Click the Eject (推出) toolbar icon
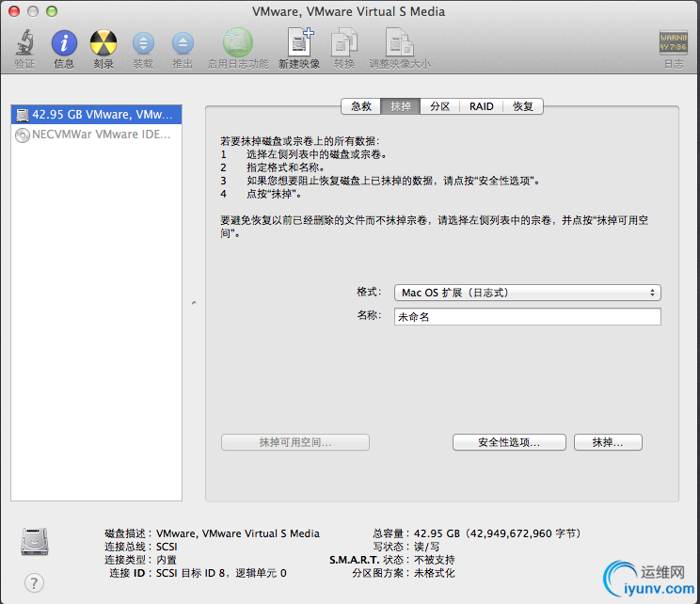Image resolution: width=700 pixels, height=604 pixels. [x=183, y=43]
